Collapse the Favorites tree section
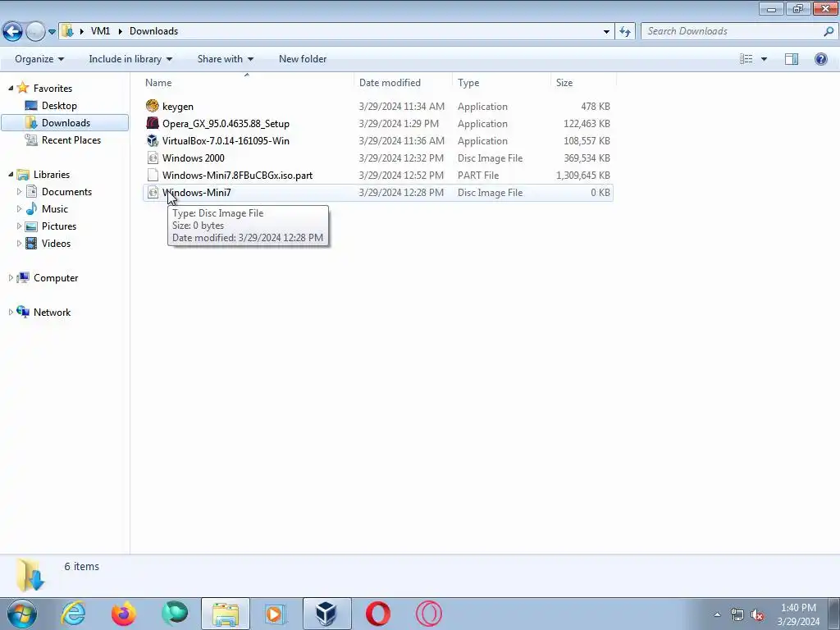The image size is (840, 630). (11, 88)
